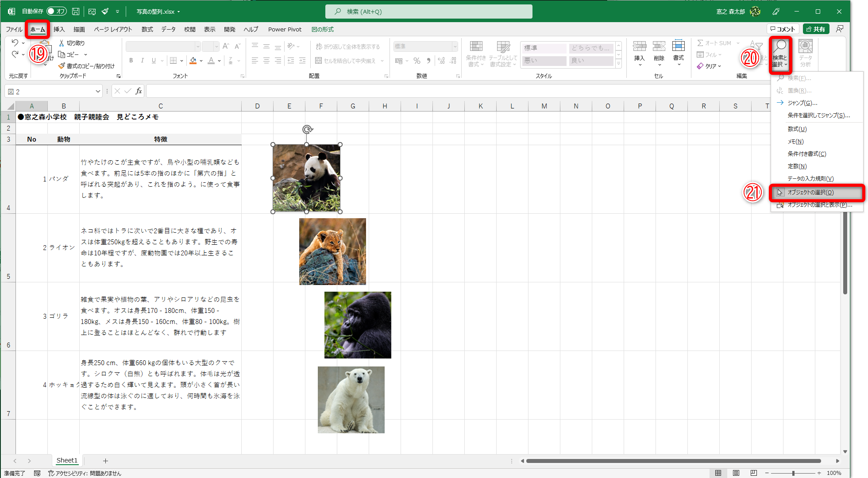Viewport: 868px width, 478px height.
Task: Click the Insert cells icon
Action: pyautogui.click(x=639, y=46)
